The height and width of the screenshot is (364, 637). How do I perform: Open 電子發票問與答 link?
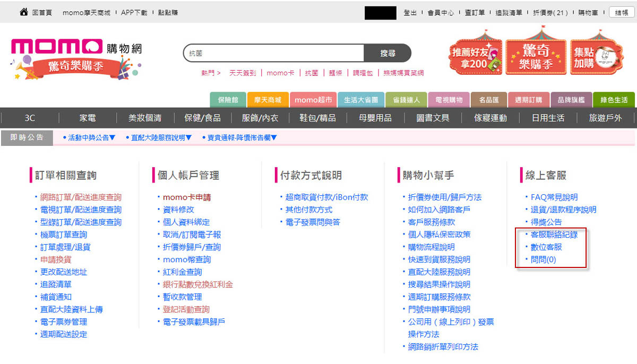point(313,222)
